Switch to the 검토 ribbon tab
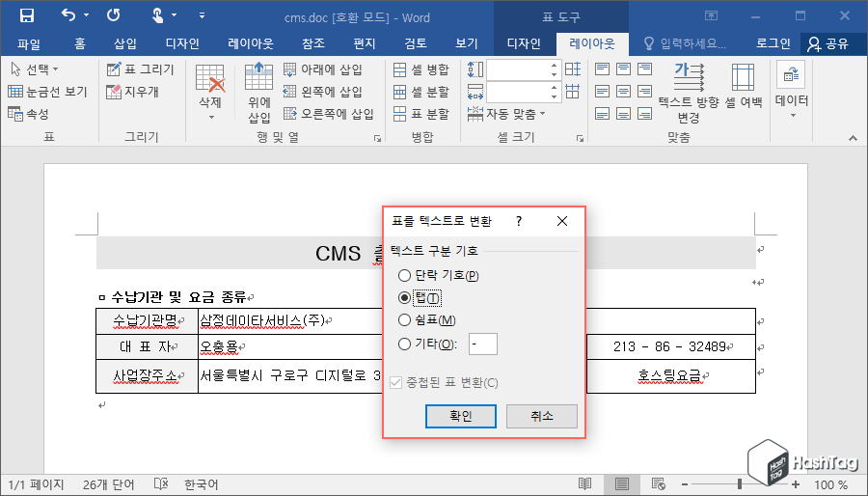The height and width of the screenshot is (496, 868). click(415, 43)
